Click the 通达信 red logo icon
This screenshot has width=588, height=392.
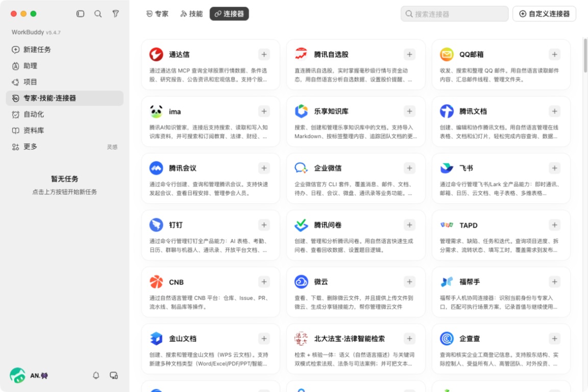156,55
